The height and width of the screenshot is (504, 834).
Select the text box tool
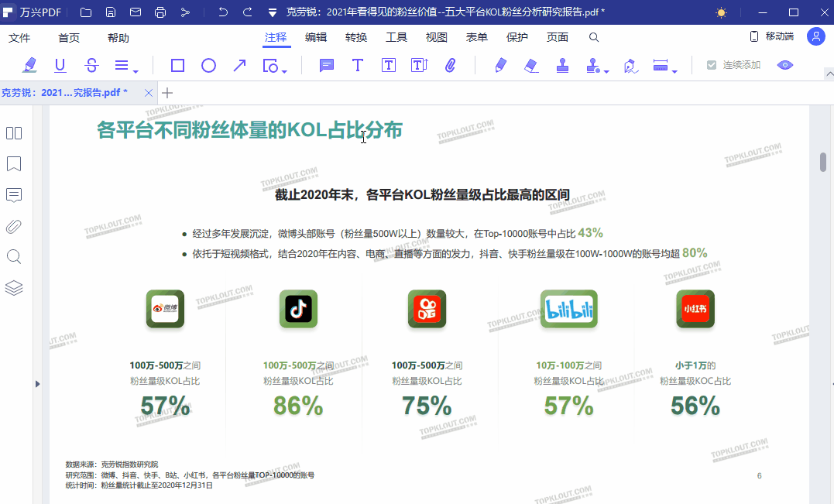coord(389,65)
